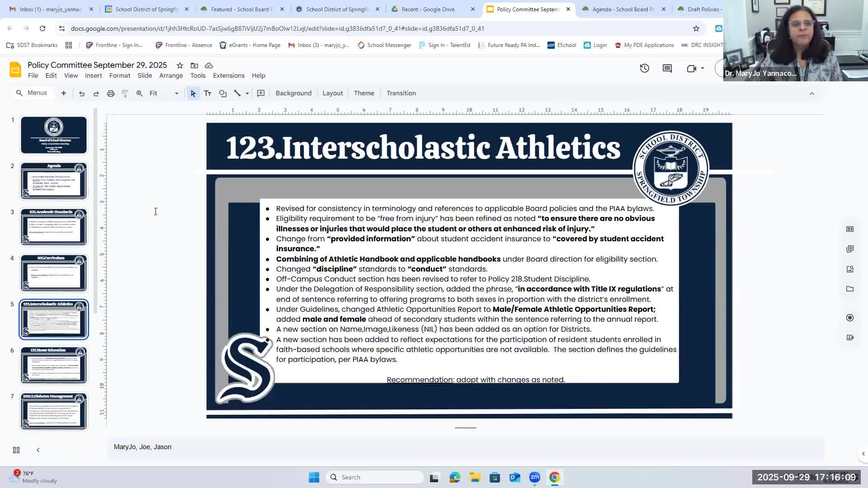The image size is (868, 488).
Task: Select slide 7 Diabetes Management thumbnail
Action: 54,411
